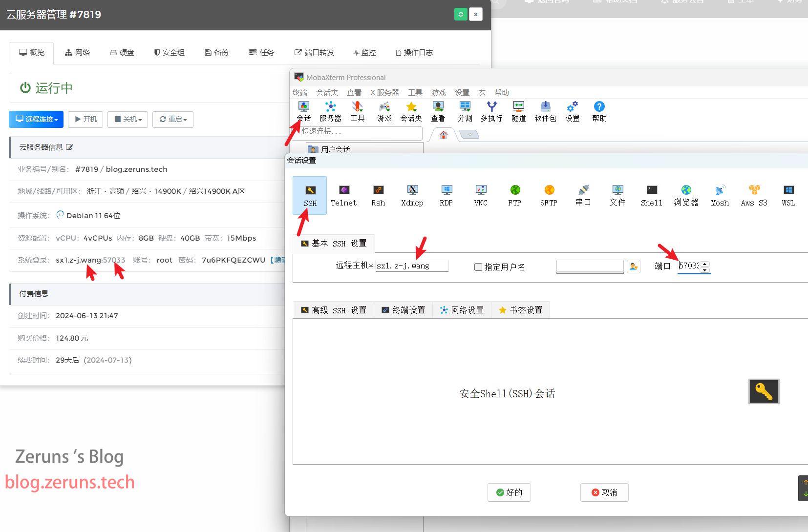This screenshot has height=532, width=808.
Task: Open the X服务器 menu
Action: coord(384,92)
